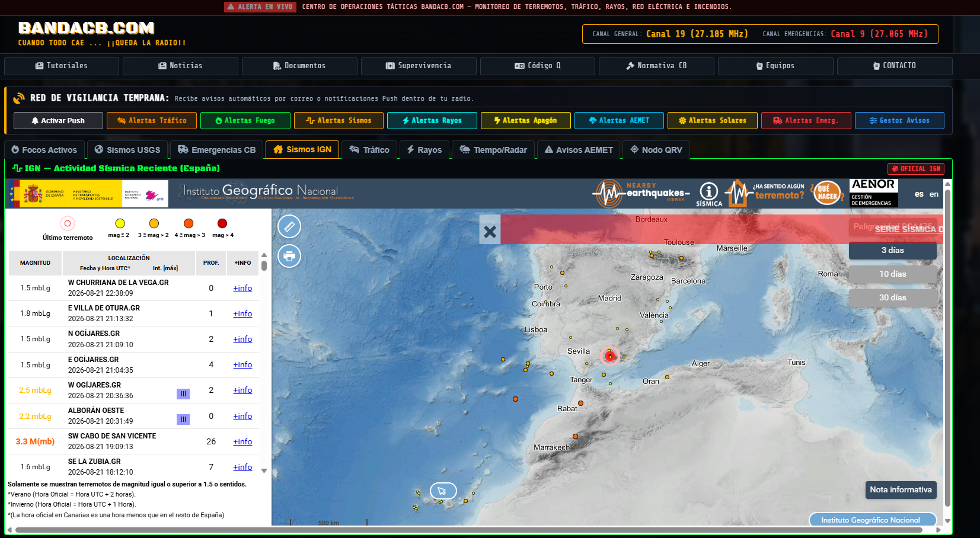Screen dimensions: 980x538
Task: Click the MAGNITUD column header
Action: point(36,263)
